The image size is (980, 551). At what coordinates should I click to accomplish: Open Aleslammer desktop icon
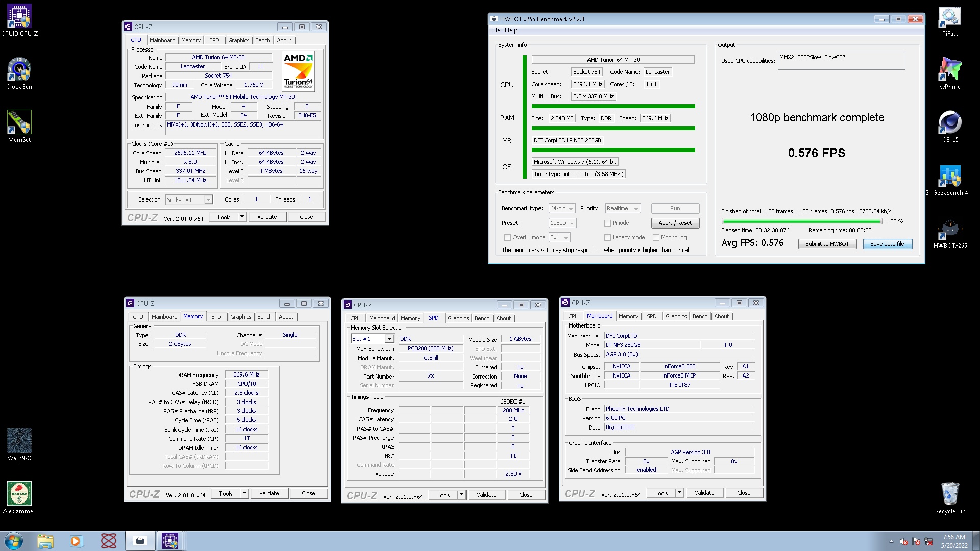(19, 498)
